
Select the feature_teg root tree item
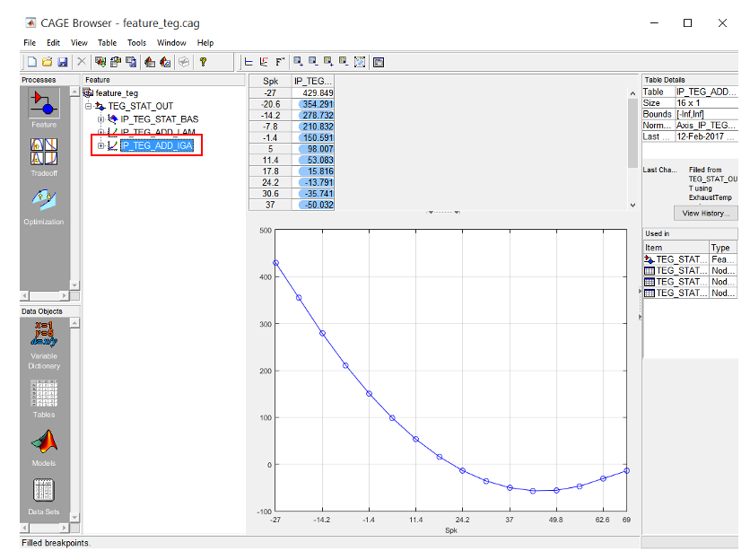[117, 92]
